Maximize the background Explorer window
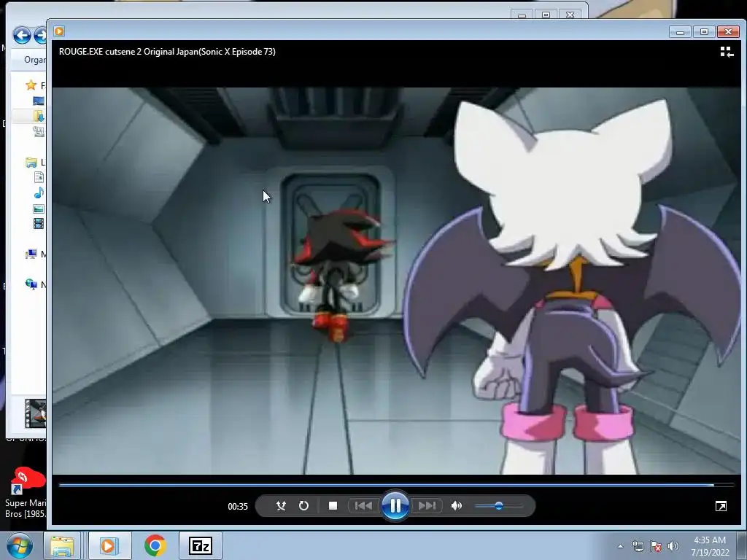Viewport: 747px width, 560px height. [x=546, y=15]
